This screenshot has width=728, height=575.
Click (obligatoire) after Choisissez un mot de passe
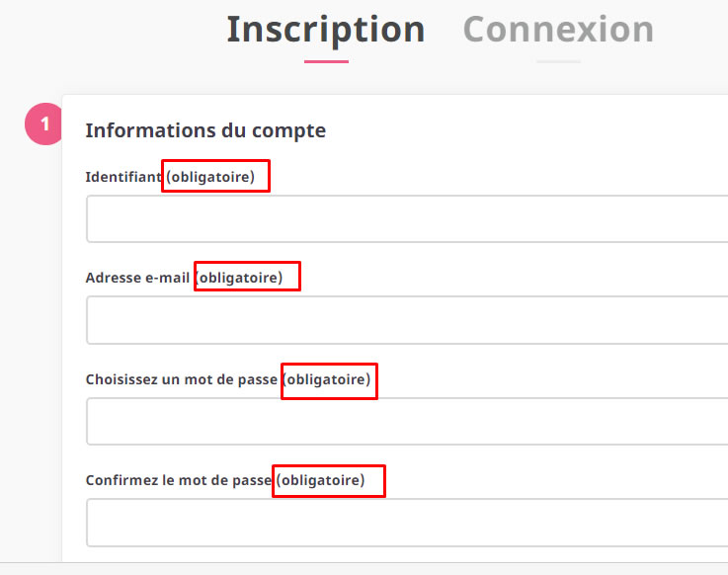(x=329, y=380)
